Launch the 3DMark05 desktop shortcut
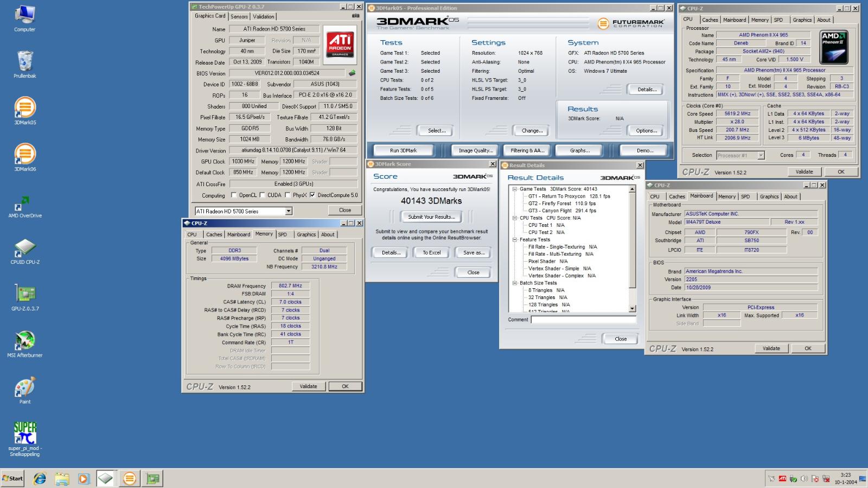The height and width of the screenshot is (488, 868). (x=25, y=111)
